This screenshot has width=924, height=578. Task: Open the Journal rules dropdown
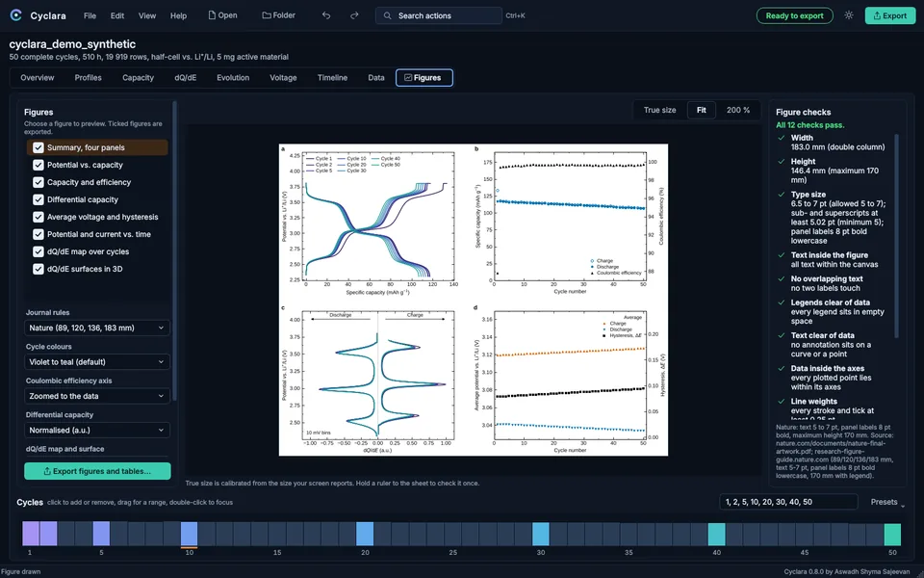[97, 328]
